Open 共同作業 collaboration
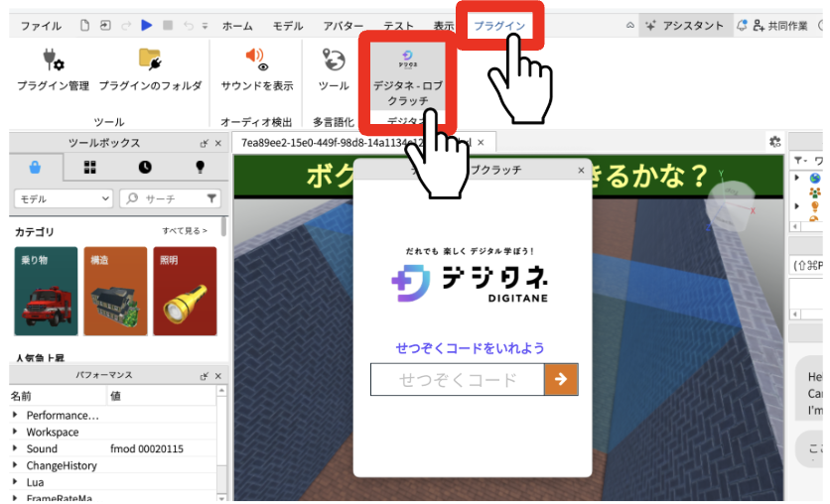The height and width of the screenshot is (504, 830). click(x=780, y=26)
